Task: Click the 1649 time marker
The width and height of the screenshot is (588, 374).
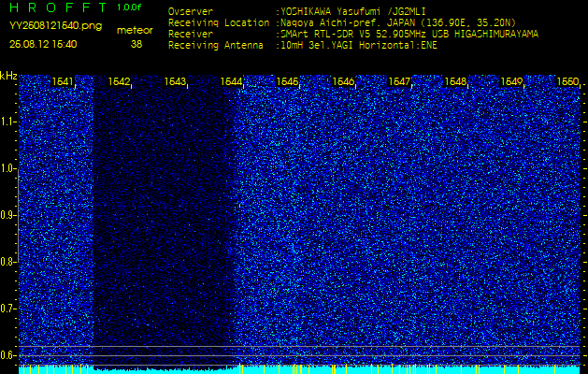Action: point(512,81)
